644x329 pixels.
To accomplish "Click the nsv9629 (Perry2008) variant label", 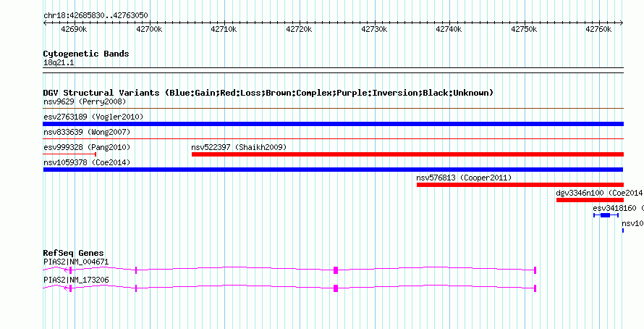I will point(85,101).
